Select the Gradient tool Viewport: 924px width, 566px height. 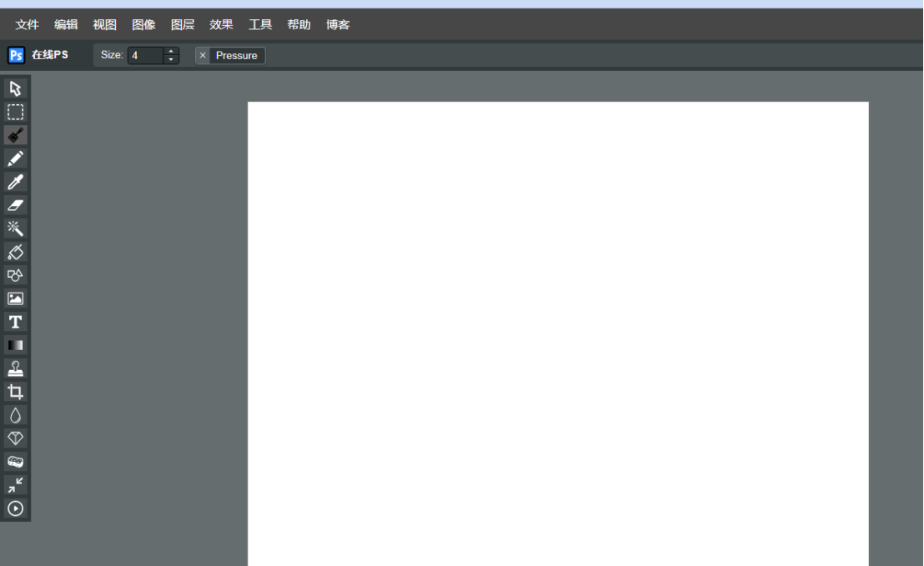tap(15, 344)
